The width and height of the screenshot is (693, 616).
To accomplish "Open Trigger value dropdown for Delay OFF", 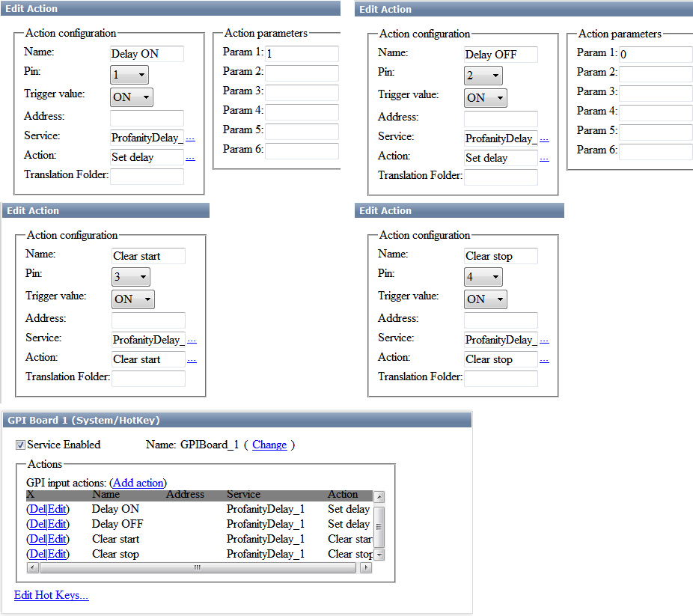I will pyautogui.click(x=485, y=97).
